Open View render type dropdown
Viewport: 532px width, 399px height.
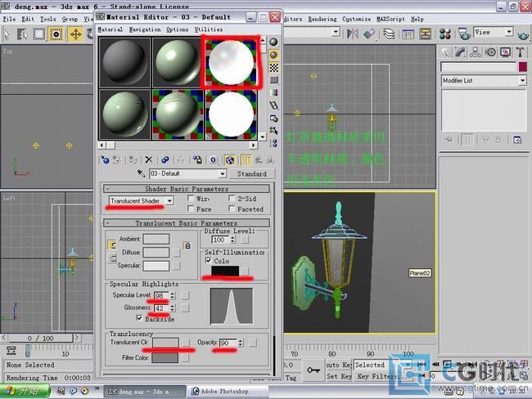[x=508, y=32]
